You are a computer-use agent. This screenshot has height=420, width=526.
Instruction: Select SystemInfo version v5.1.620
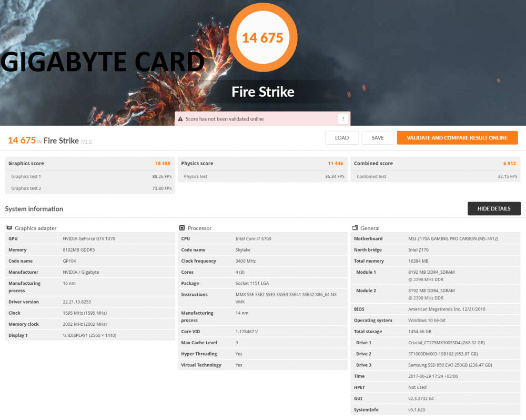coord(417,409)
